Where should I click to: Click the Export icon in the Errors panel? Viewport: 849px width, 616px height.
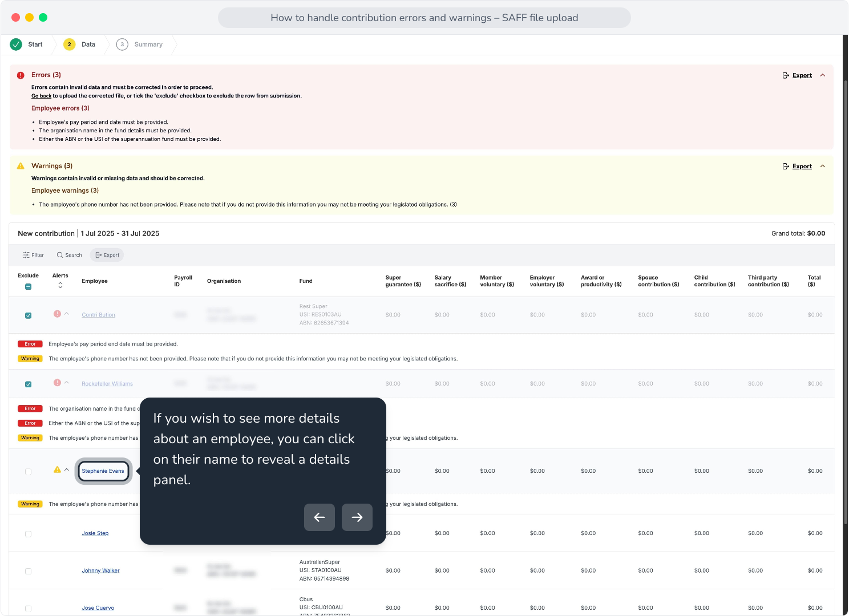coord(786,75)
